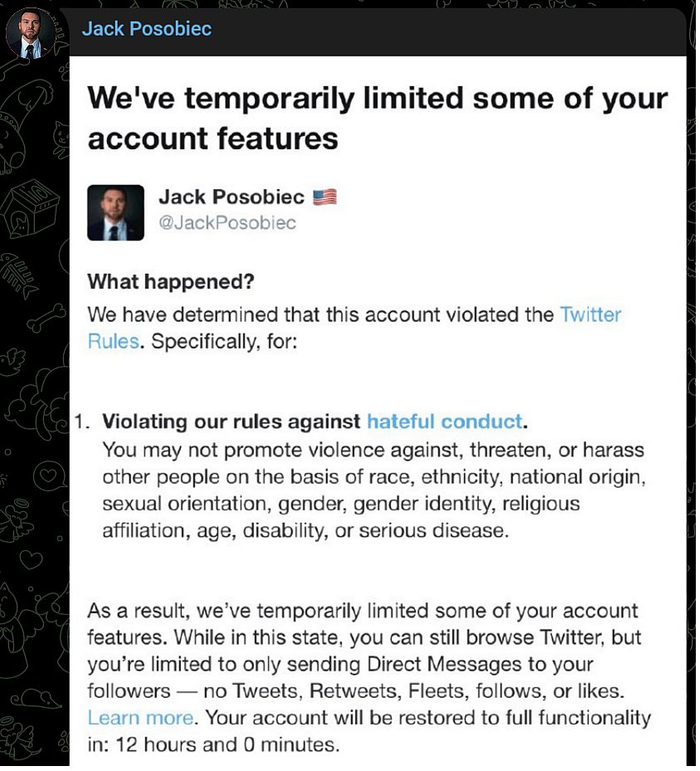The height and width of the screenshot is (771, 700).
Task: Click the doghouse doodle in chat background
Action: point(31,202)
